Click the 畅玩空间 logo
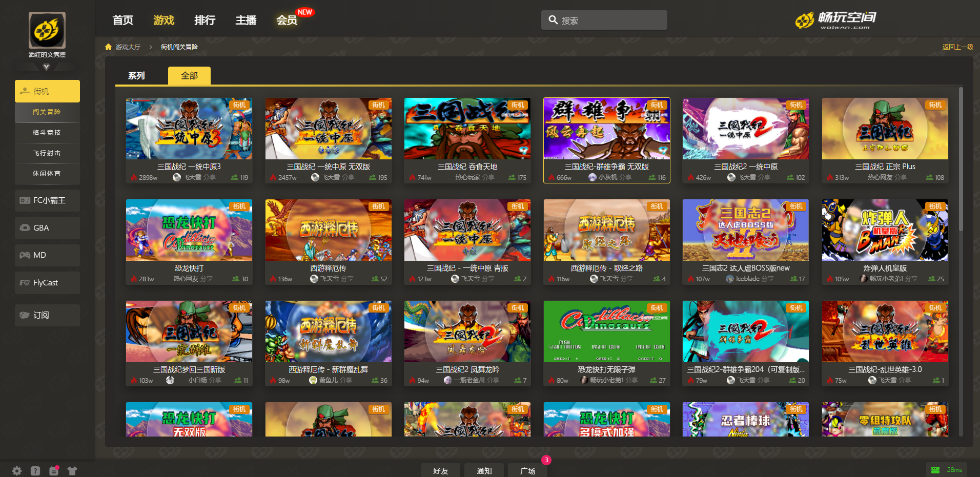 [x=835, y=20]
